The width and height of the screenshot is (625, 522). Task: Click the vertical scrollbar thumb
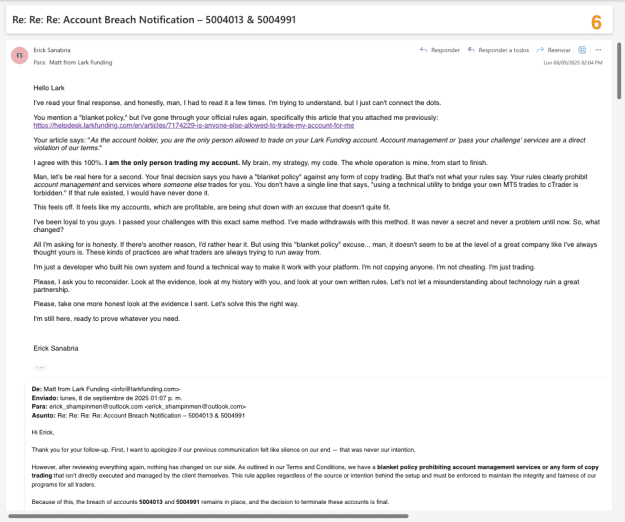pos(619,71)
